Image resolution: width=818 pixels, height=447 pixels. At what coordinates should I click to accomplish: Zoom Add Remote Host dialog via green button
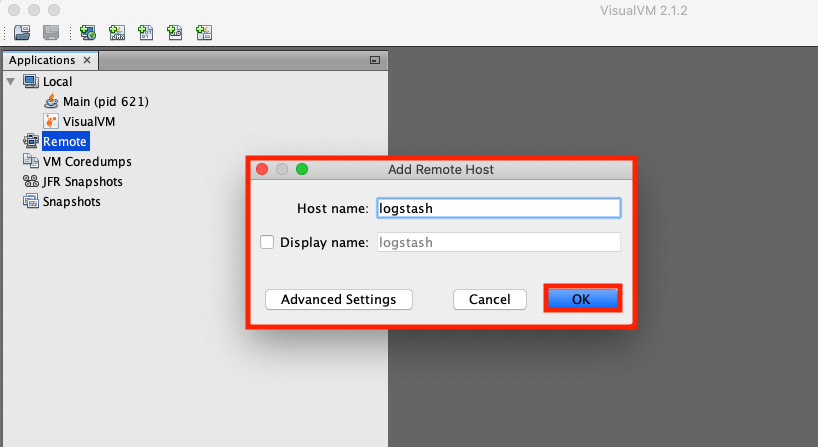click(302, 169)
